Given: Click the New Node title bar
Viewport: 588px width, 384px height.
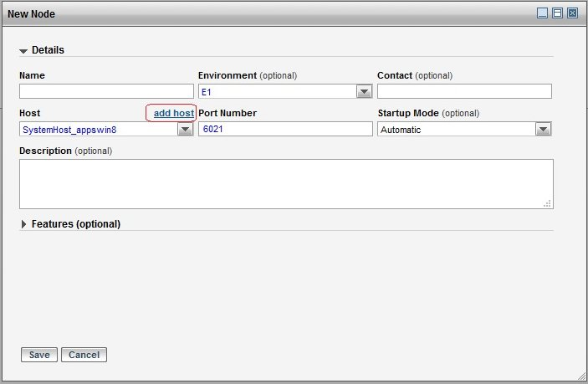Looking at the screenshot, I should click(x=251, y=13).
